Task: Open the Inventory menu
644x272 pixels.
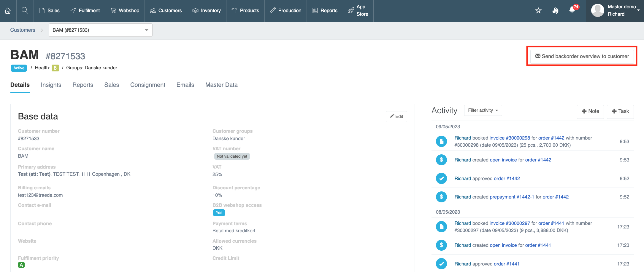Action: pos(207,11)
